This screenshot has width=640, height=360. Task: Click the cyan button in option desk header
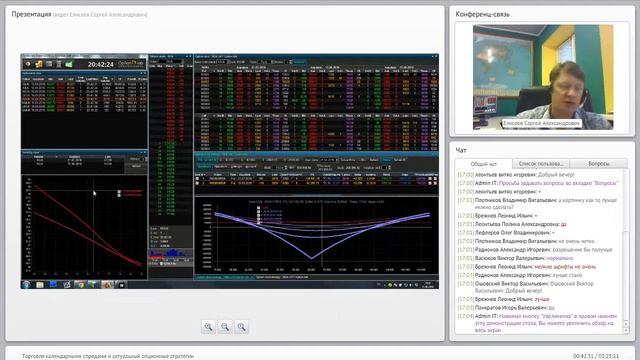point(299,62)
